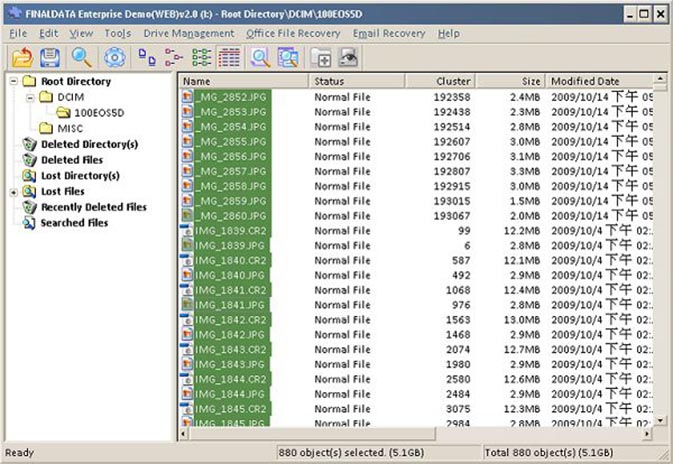Click the Save floppy disk toolbar icon

[50, 58]
